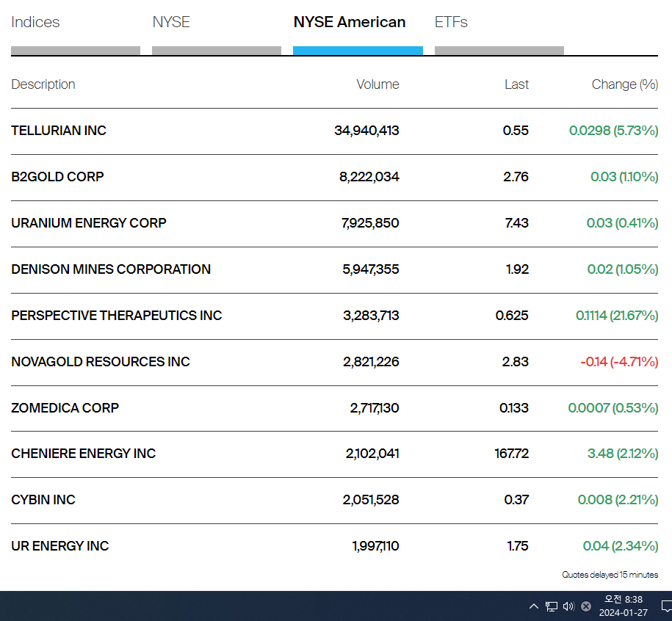Image resolution: width=672 pixels, height=621 pixels.
Task: Click Novagold last price 2.83
Action: pos(516,362)
